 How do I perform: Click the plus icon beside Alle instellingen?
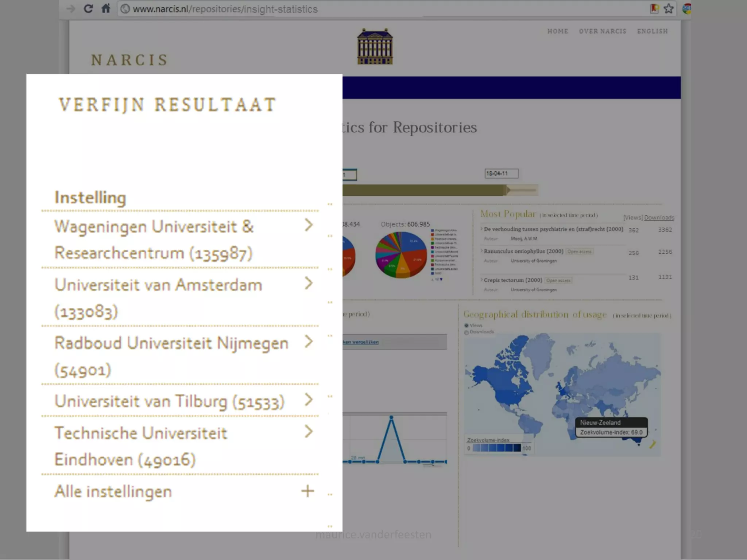pyautogui.click(x=307, y=491)
